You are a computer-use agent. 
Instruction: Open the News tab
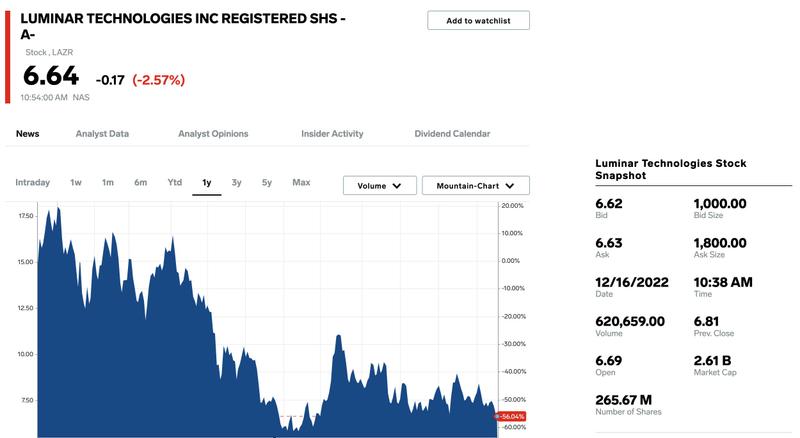(28, 134)
